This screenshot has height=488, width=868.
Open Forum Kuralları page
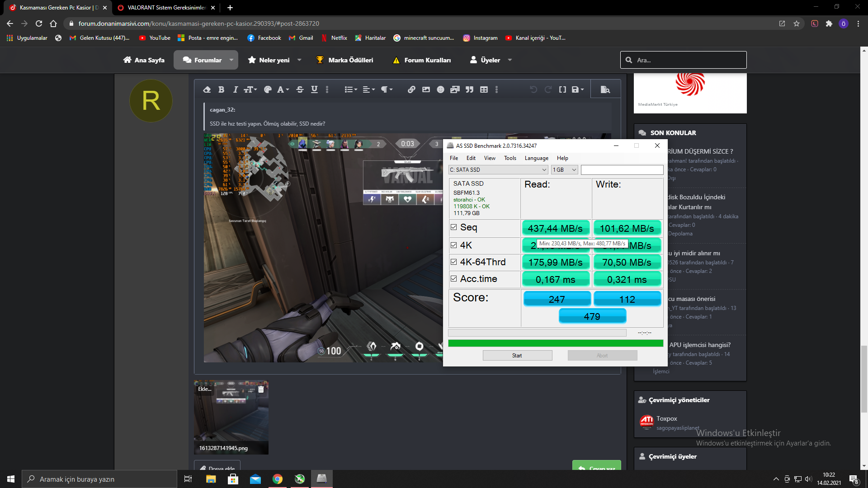coord(422,60)
